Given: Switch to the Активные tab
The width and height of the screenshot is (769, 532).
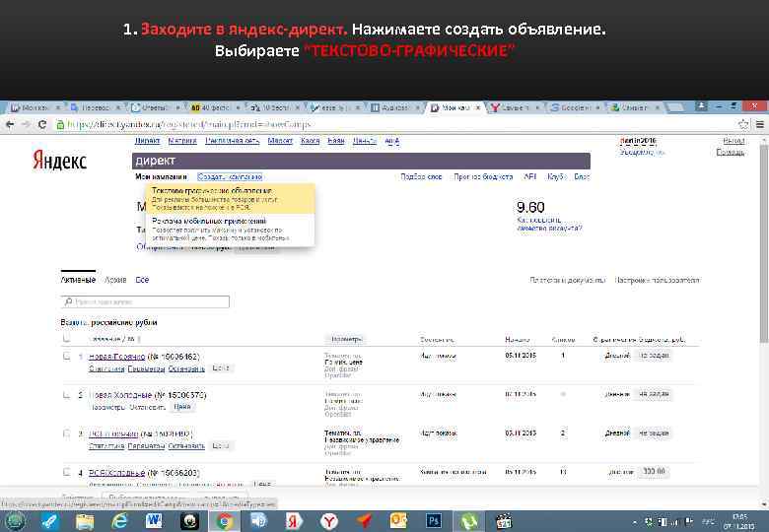Looking at the screenshot, I should tap(78, 280).
